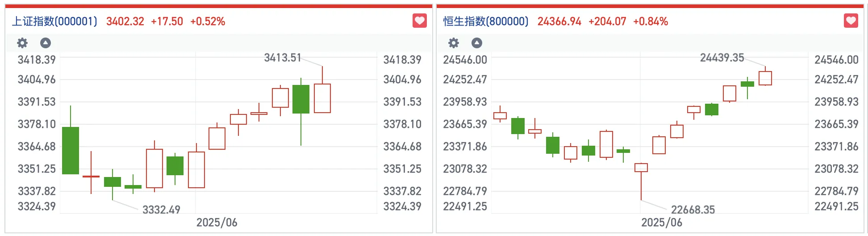Click the 22668.35 low price label
This screenshot has width=868, height=236.
pos(693,210)
